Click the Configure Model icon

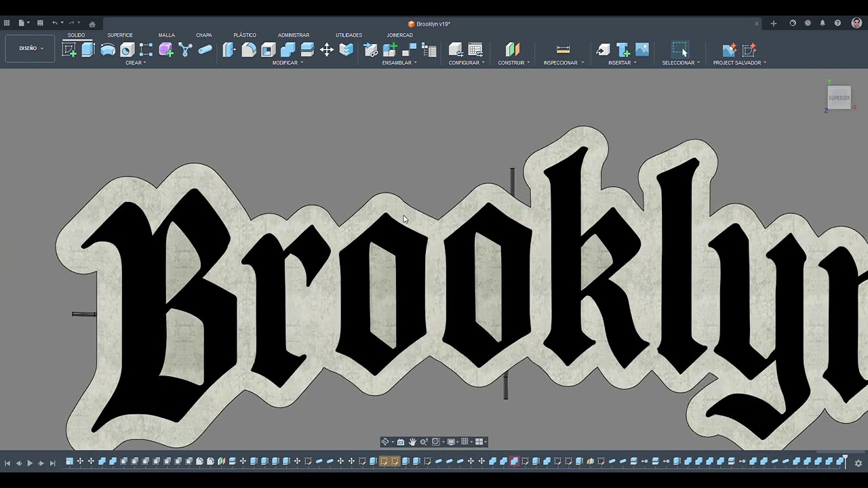tap(456, 49)
